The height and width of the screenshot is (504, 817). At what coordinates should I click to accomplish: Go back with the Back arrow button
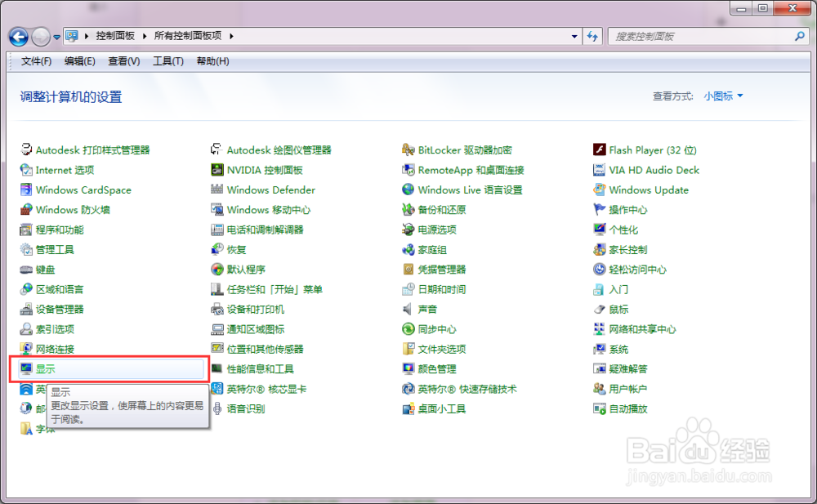19,37
